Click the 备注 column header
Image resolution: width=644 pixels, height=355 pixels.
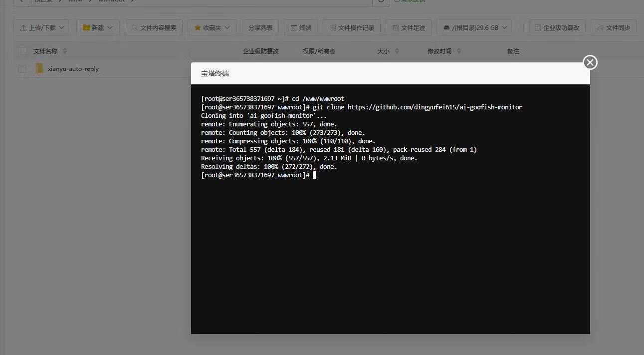click(513, 51)
